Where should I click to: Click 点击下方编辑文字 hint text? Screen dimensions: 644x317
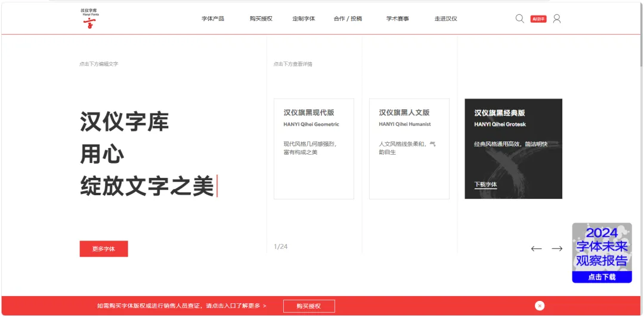(99, 64)
